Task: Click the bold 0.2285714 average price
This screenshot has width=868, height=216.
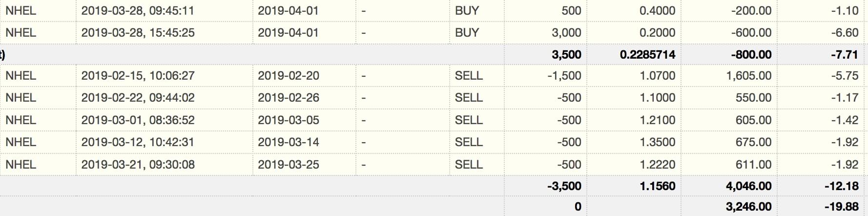Action: pyautogui.click(x=647, y=54)
